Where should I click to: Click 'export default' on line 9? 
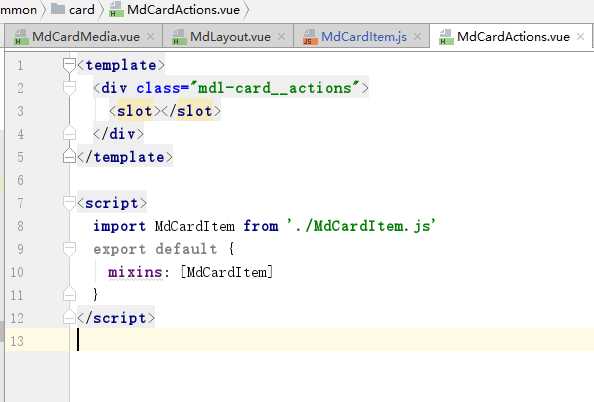tap(155, 249)
